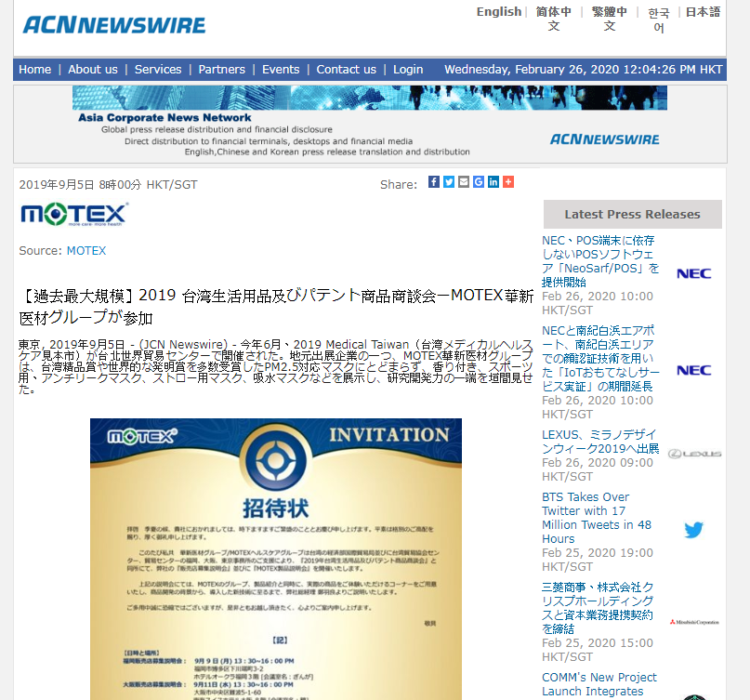This screenshot has height=700, width=750.
Task: Open COMM's New Project Launch release
Action: coord(599,684)
